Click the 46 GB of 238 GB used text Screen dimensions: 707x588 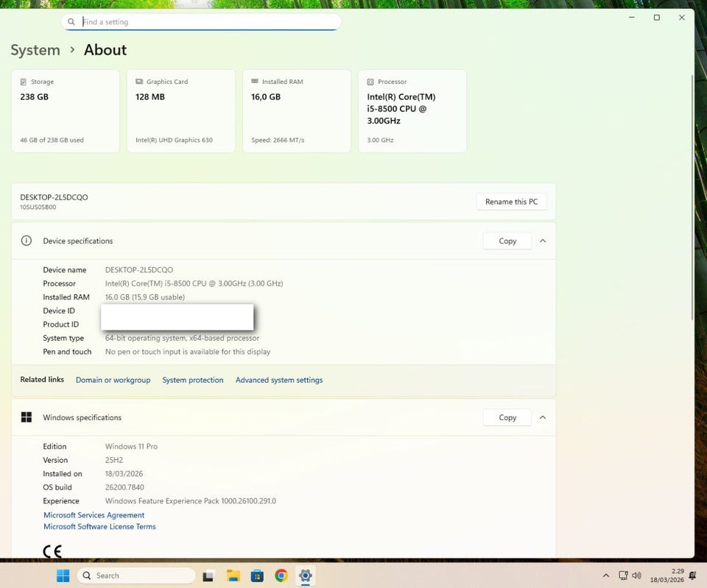click(x=52, y=140)
